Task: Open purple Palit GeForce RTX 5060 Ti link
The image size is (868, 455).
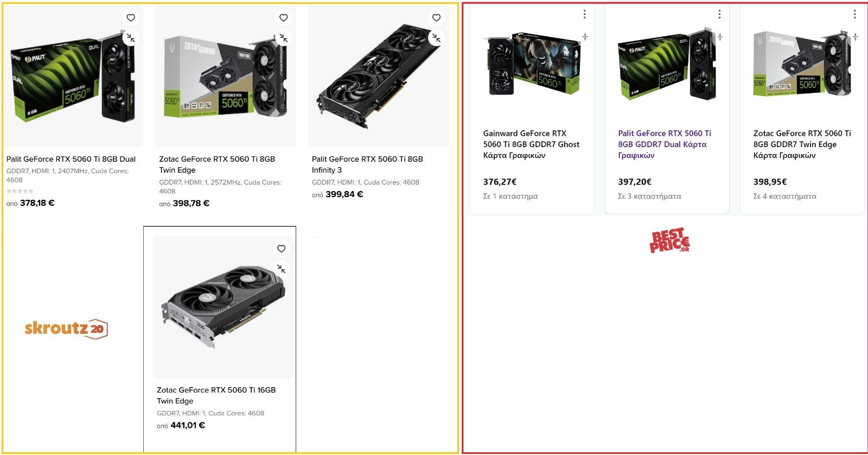Action: (x=664, y=144)
